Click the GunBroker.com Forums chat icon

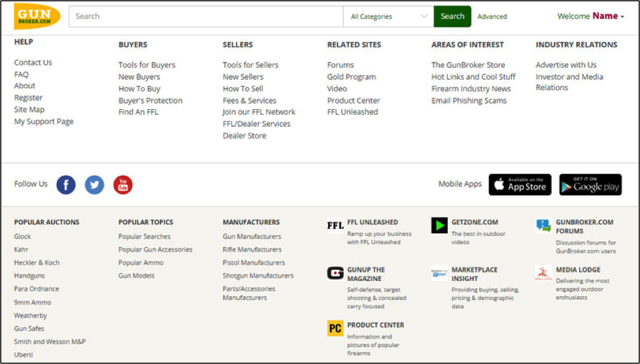coord(543,225)
